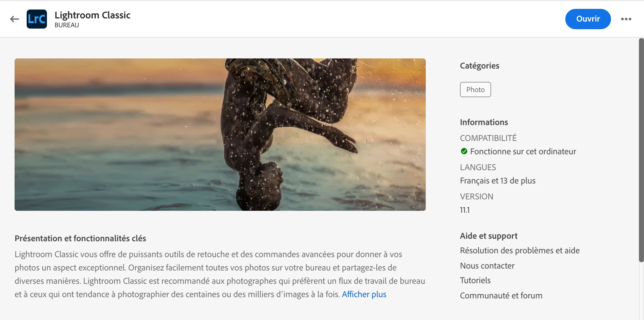Click the 'Aide et support' heading
This screenshot has height=320, width=644.
[x=489, y=236]
